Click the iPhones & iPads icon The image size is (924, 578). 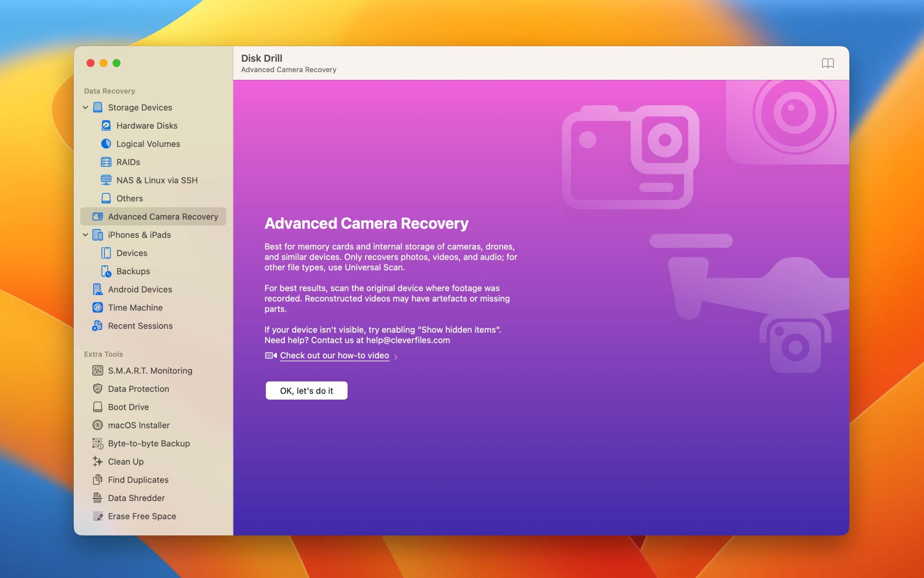click(98, 235)
